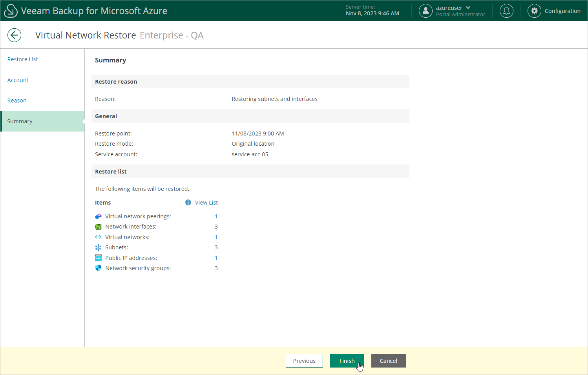Click Finish to start the restore
Viewport: 588px width, 375px height.
click(x=347, y=361)
